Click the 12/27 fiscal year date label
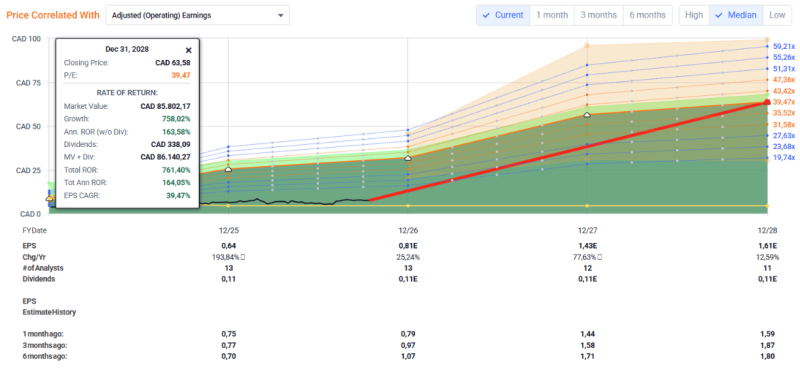The height and width of the screenshot is (373, 800). point(587,231)
